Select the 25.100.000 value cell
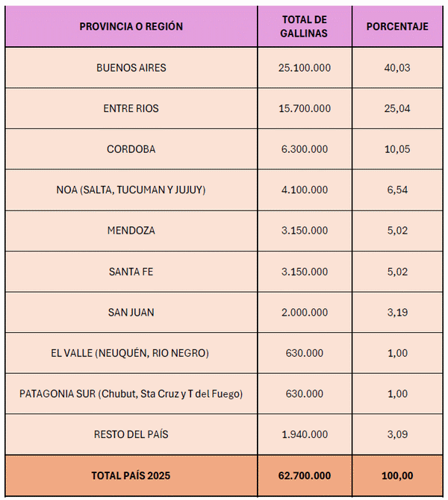The width and height of the screenshot is (448, 500). point(305,68)
